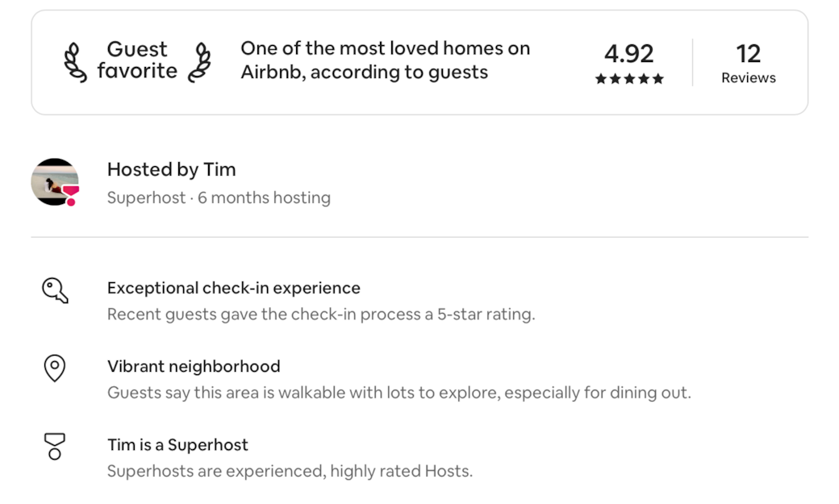The image size is (839, 504).
Task: Click the Vibrant neighborhood heading
Action: coord(194,366)
